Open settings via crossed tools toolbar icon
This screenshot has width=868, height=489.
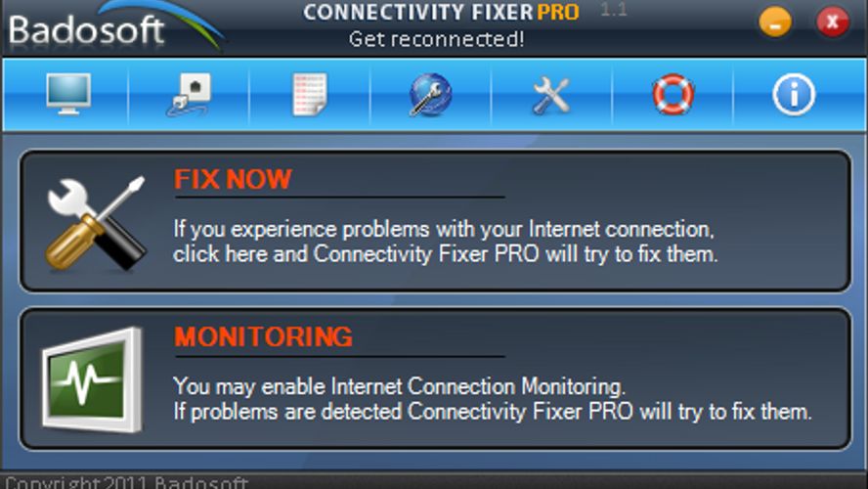551,95
